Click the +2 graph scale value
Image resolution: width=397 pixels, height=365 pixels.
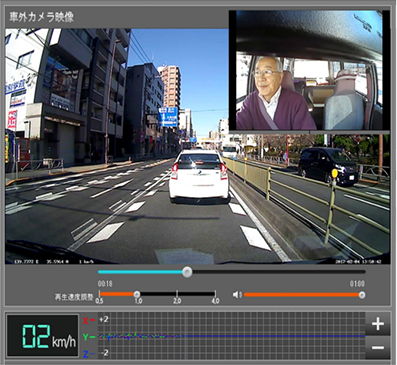point(104,319)
